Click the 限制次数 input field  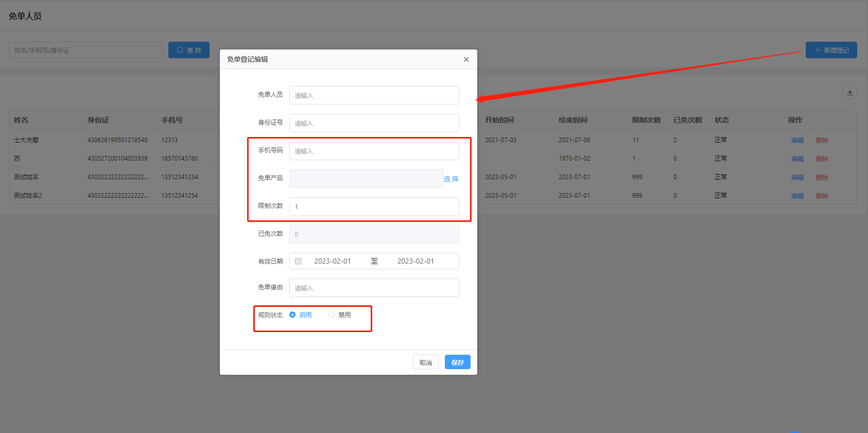click(x=374, y=206)
